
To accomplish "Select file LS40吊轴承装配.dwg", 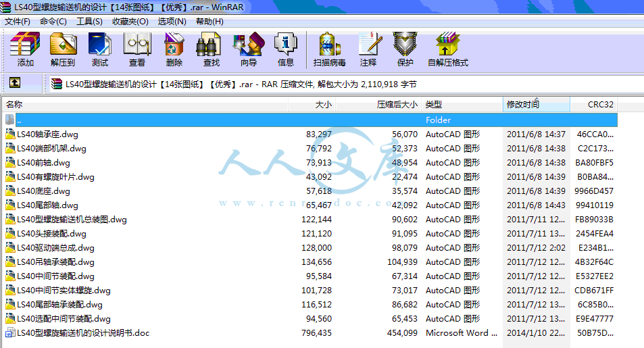I will (56, 262).
